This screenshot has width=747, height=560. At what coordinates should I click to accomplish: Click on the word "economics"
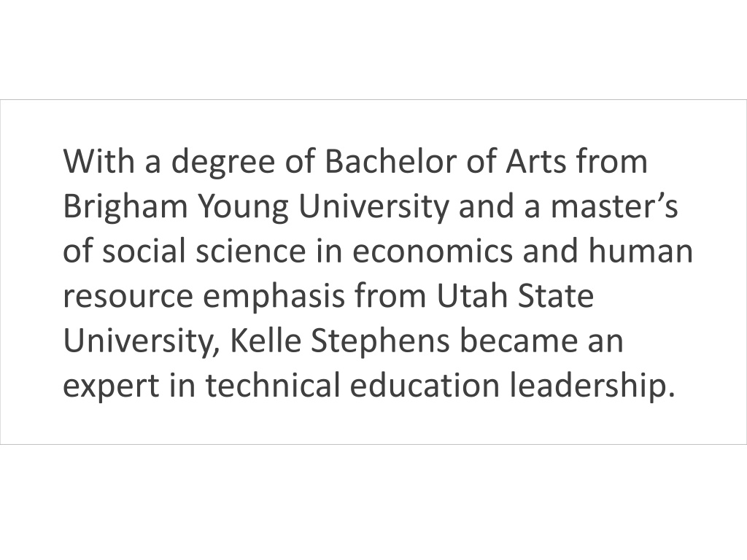coord(432,252)
